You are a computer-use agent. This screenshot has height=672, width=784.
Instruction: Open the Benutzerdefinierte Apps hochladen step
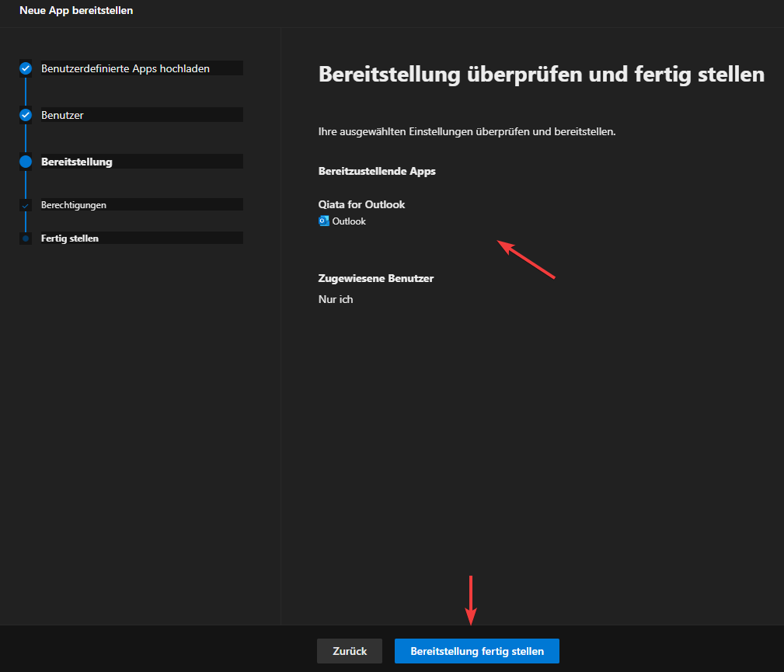coord(125,68)
